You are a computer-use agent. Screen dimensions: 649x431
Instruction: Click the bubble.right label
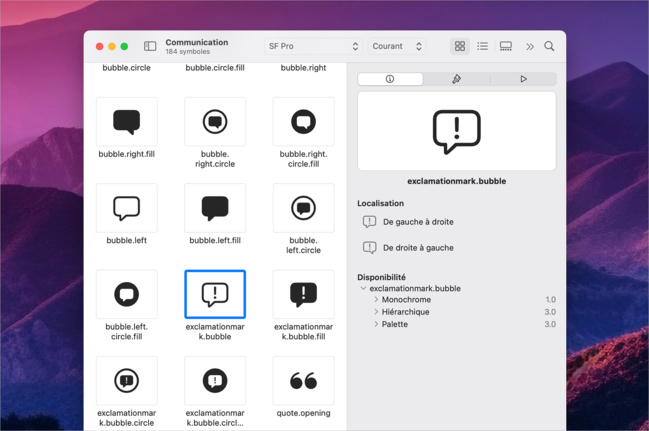(303, 67)
